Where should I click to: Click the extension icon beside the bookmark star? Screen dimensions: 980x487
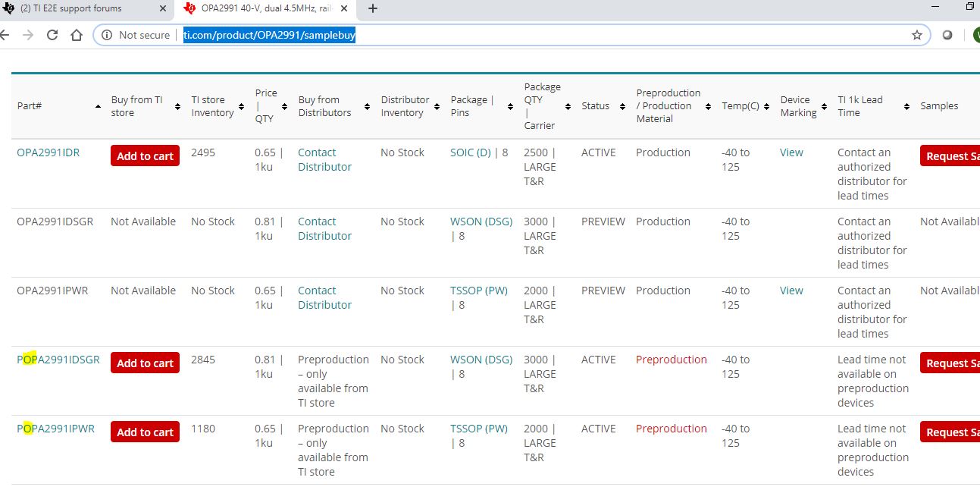click(947, 35)
